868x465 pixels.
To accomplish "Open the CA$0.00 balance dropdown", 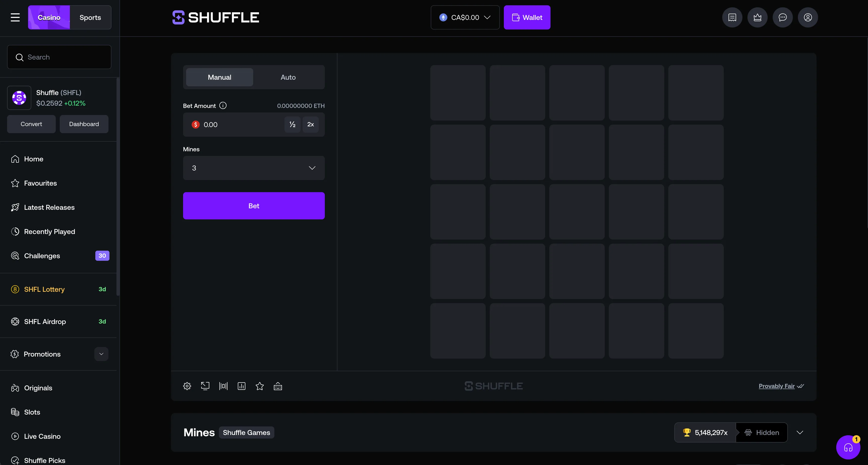I will click(x=465, y=17).
